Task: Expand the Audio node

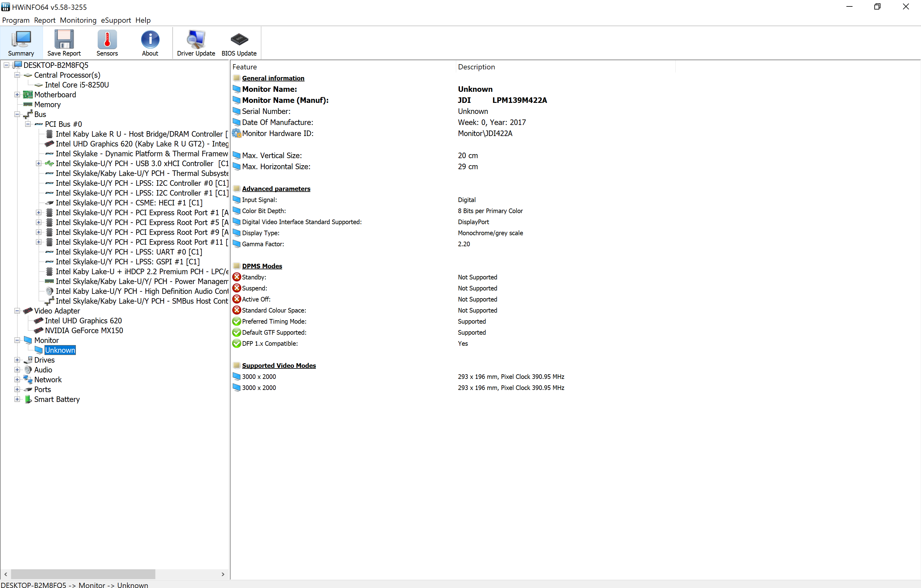Action: click(x=17, y=370)
